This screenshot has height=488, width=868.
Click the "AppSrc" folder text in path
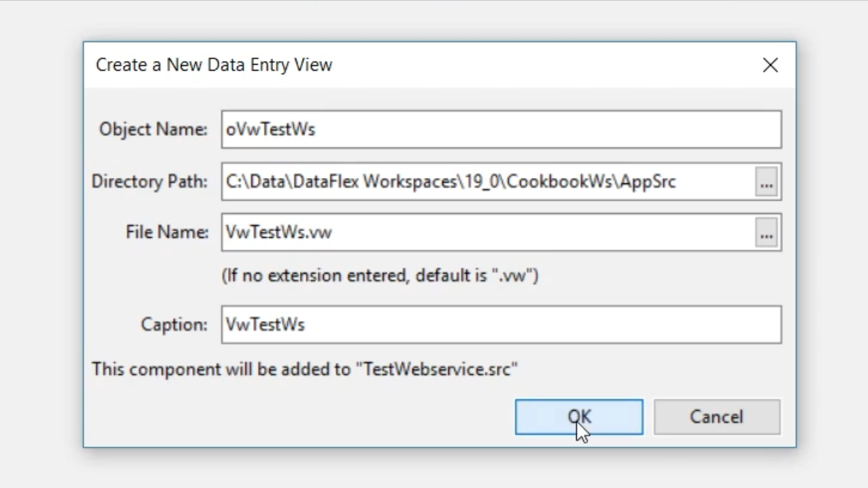[x=648, y=182]
